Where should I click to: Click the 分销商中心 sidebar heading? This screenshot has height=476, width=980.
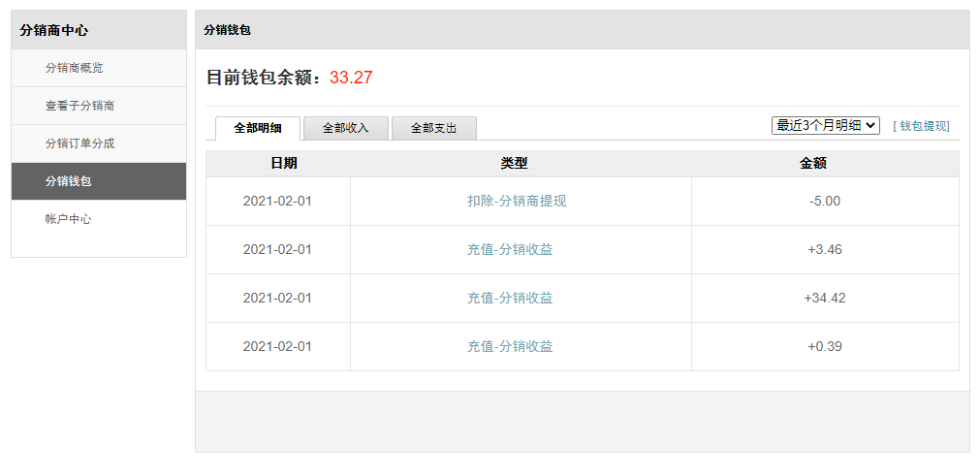53,30
